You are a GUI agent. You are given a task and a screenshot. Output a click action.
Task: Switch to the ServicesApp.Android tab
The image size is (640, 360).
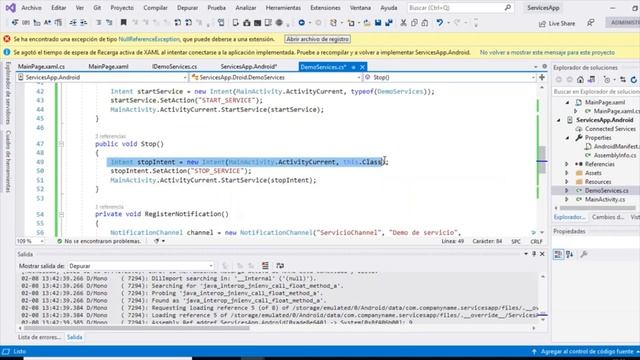[249, 67]
